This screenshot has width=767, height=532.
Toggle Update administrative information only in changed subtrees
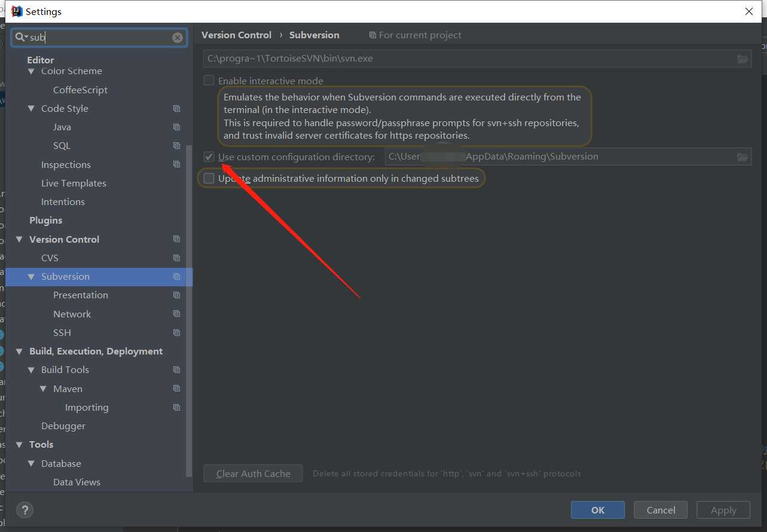click(x=209, y=178)
